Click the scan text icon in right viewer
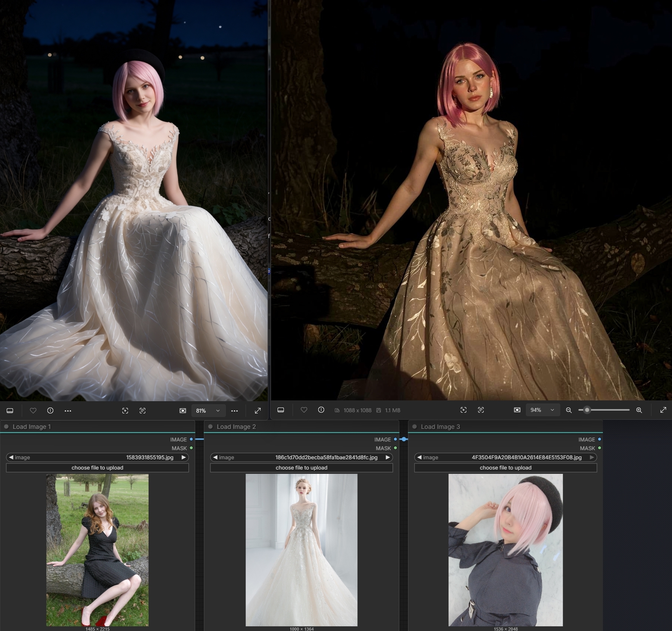Image resolution: width=672 pixels, height=631 pixels. [481, 410]
